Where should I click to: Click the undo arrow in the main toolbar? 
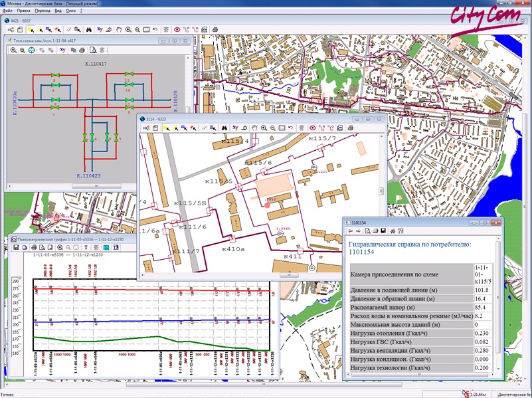pos(155,30)
